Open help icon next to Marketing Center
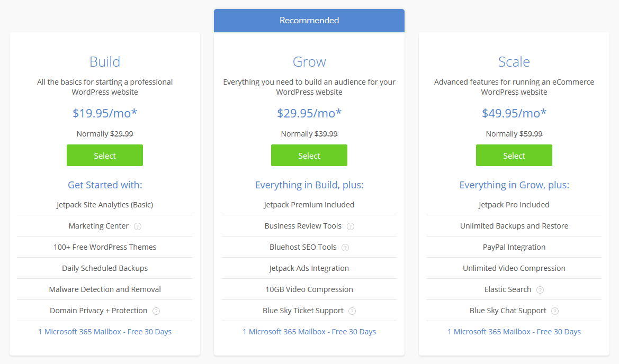Viewport: 619px width, 364px height. pos(137,226)
